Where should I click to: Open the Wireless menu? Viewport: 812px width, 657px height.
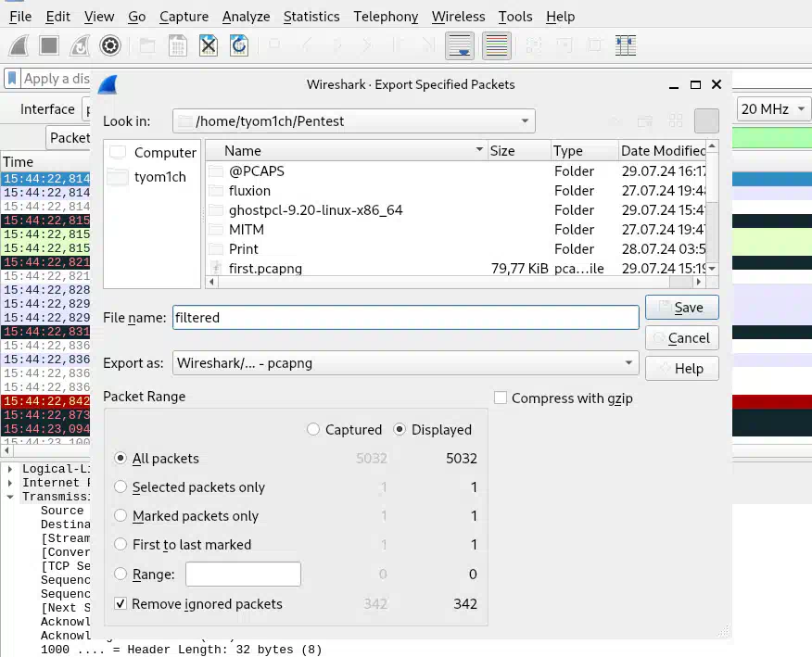point(458,17)
